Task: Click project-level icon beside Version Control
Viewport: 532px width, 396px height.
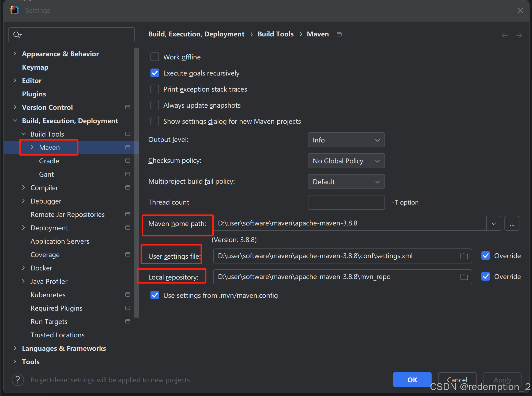Action: pos(128,107)
